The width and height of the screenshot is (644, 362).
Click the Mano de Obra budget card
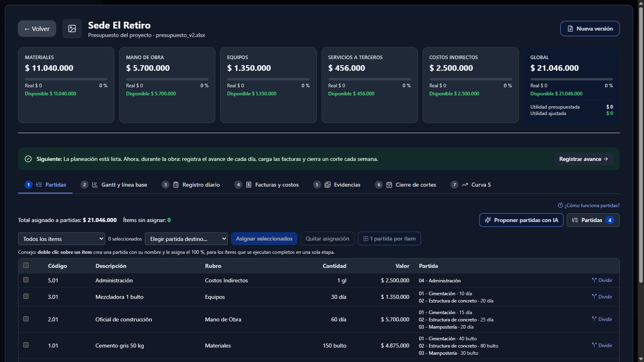[x=167, y=85]
